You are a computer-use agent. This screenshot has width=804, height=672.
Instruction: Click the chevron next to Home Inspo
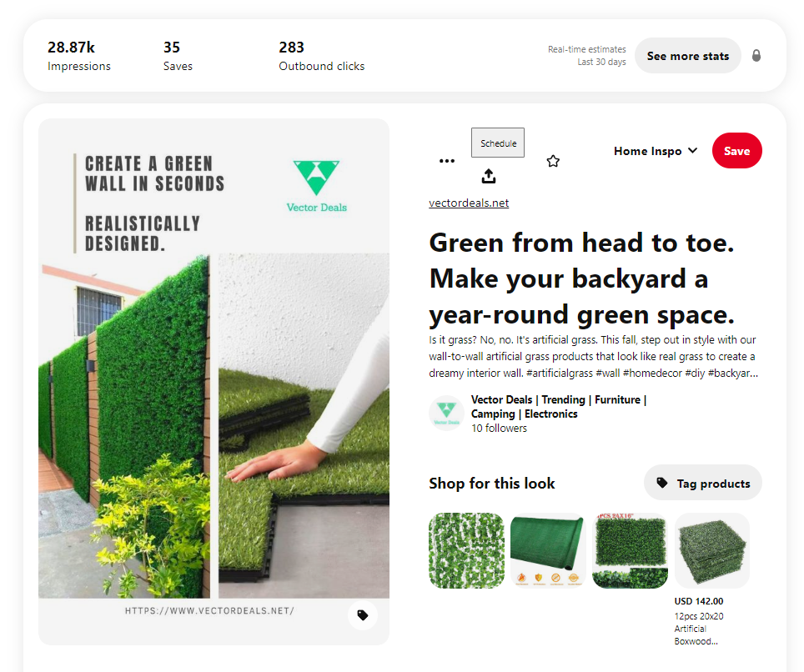[x=693, y=150]
